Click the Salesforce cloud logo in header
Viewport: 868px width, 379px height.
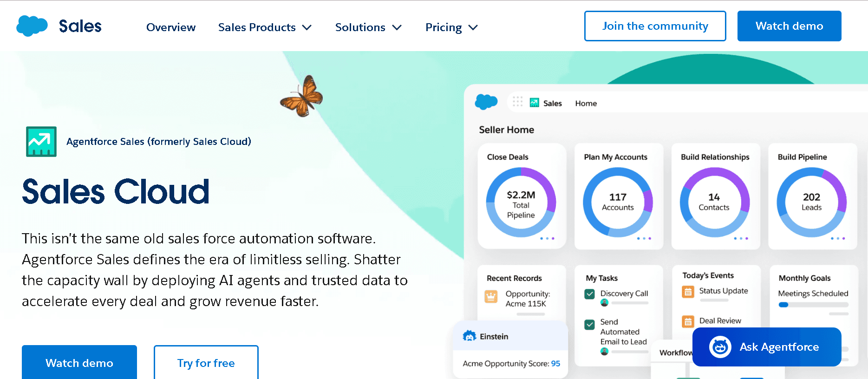(32, 26)
